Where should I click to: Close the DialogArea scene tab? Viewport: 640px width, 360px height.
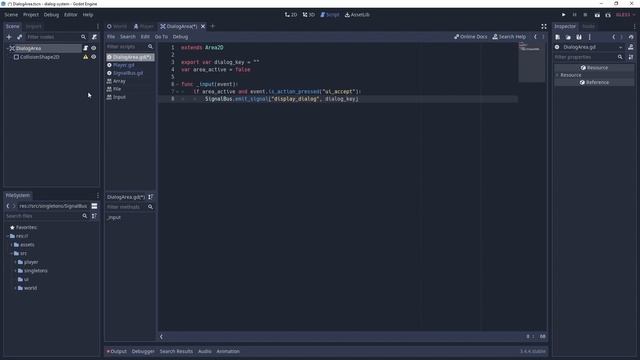click(203, 26)
